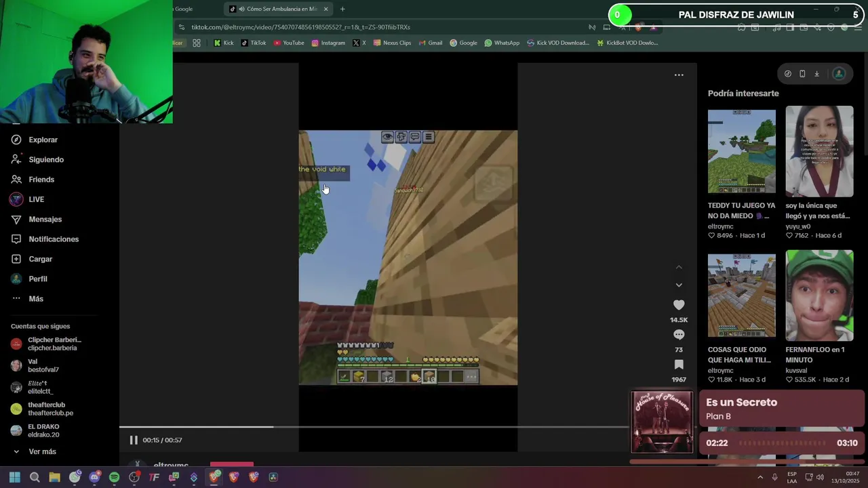This screenshot has width=868, height=488.
Task: Open the X bookmark
Action: (359, 43)
